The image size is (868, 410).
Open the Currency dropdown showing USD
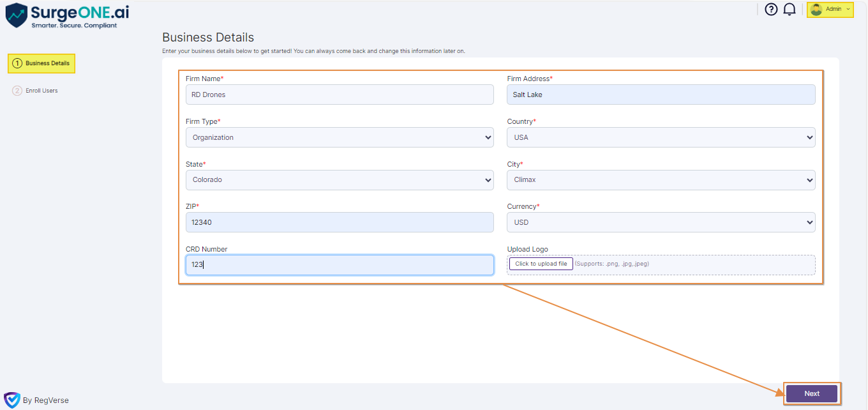point(661,222)
